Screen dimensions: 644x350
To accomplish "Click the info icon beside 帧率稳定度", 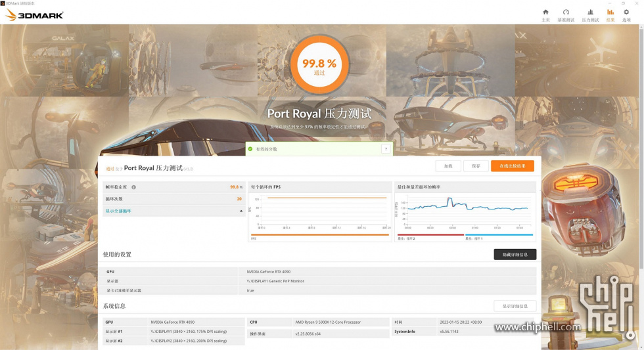I will tap(133, 187).
